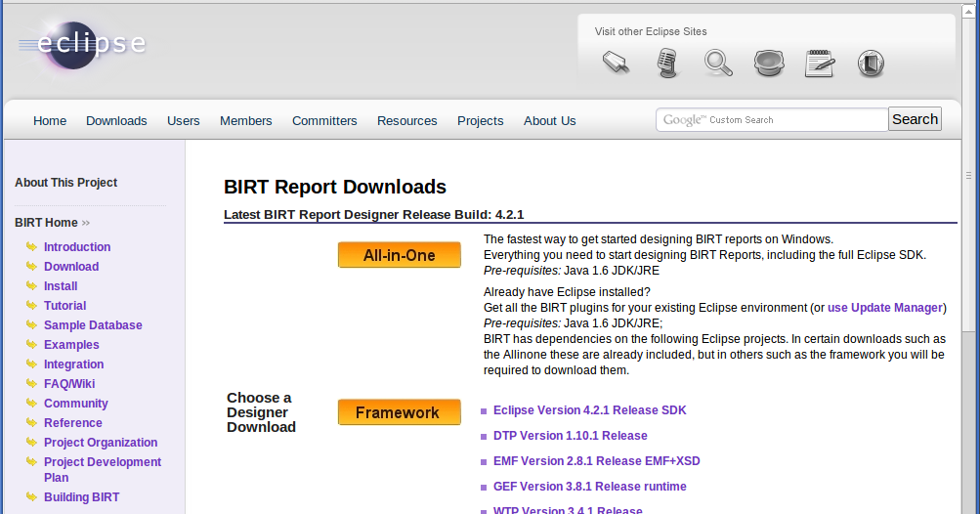Open the magnifying glass icon Eclipse site
980x514 pixels.
[718, 64]
